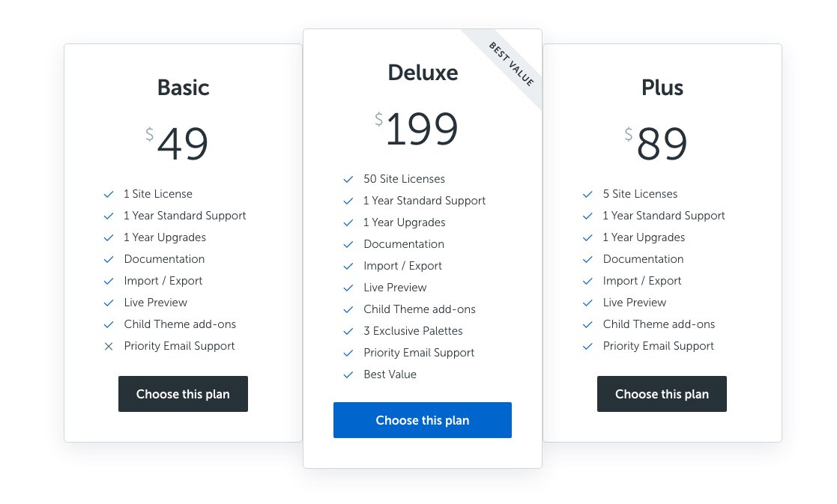
Task: Click checkmark next to Deluxe Best Value item
Action: tap(348, 375)
